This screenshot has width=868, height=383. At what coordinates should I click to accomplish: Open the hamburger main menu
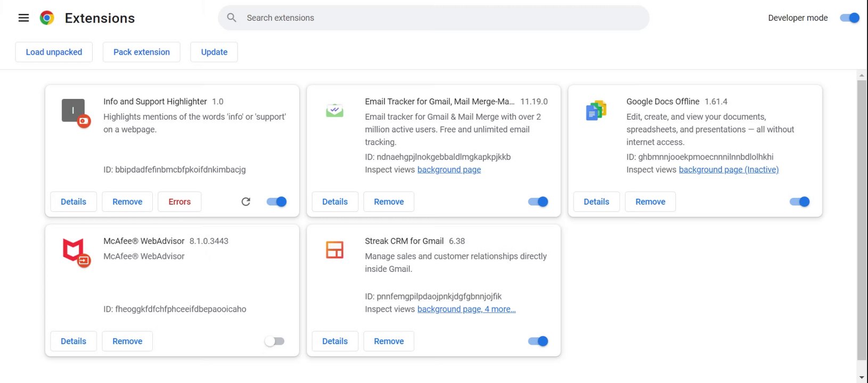[23, 18]
